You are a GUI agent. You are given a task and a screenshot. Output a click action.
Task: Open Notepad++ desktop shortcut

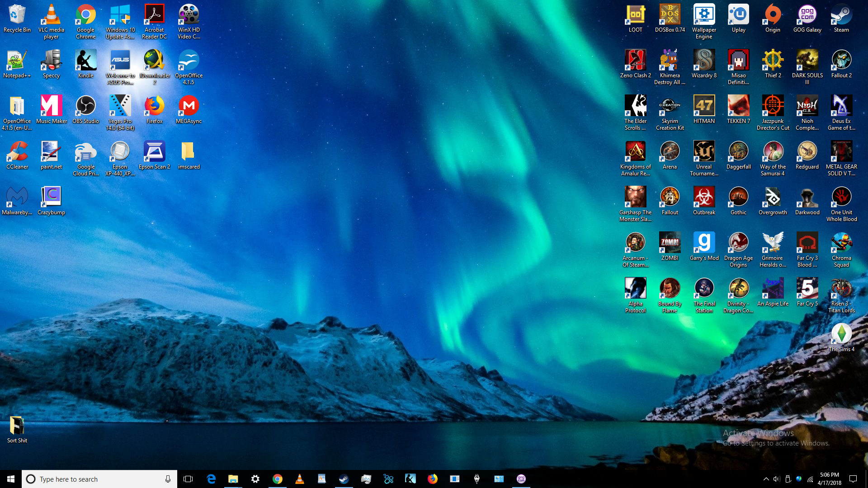17,65
